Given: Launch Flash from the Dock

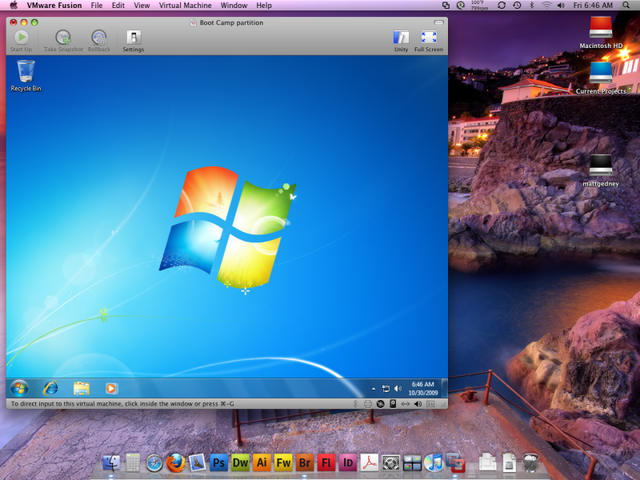Looking at the screenshot, I should click(327, 463).
